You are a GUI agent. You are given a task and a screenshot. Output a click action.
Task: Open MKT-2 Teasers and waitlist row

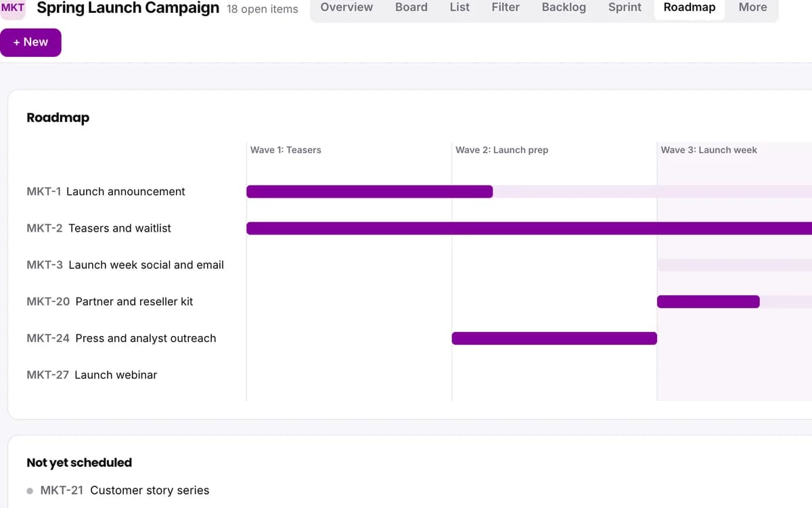(x=99, y=228)
